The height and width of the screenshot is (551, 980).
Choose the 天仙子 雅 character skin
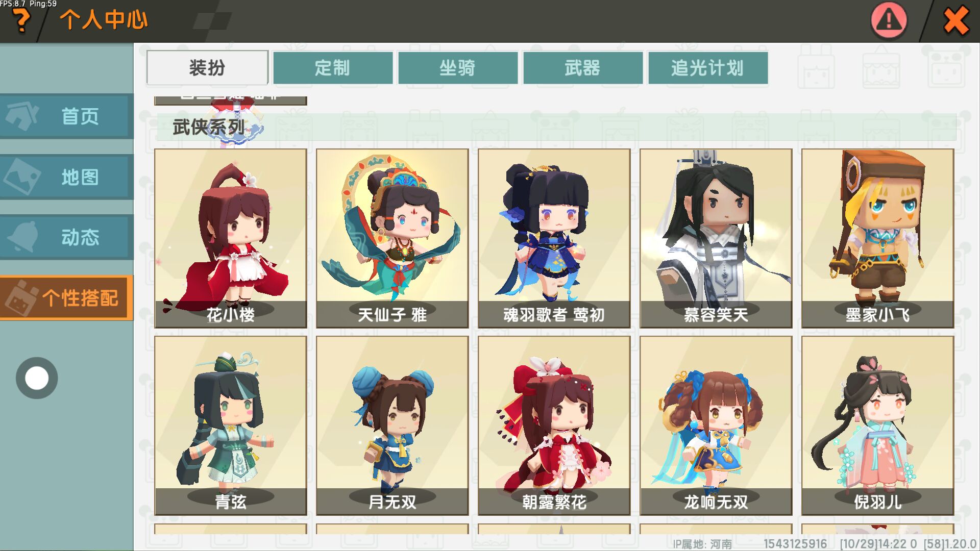coord(393,238)
